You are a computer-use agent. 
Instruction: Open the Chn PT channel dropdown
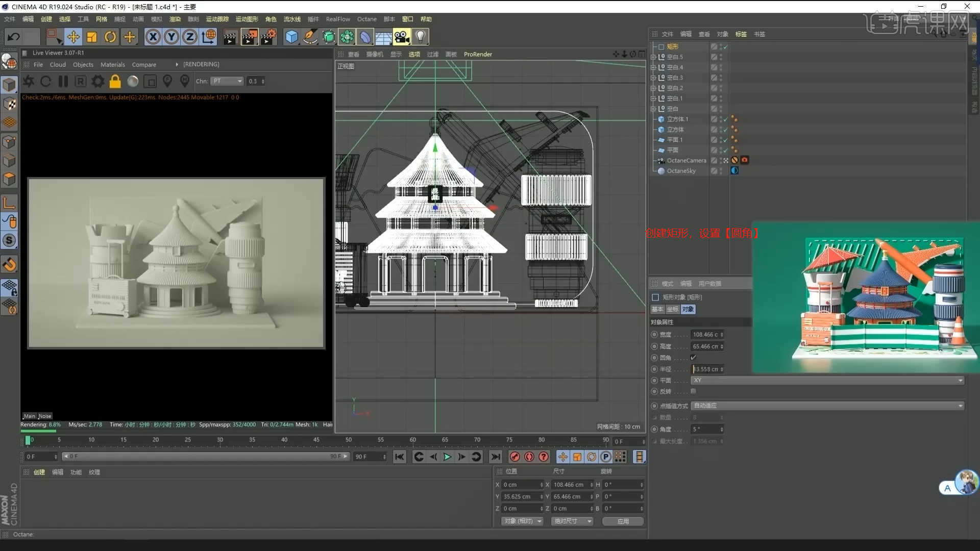(x=228, y=81)
